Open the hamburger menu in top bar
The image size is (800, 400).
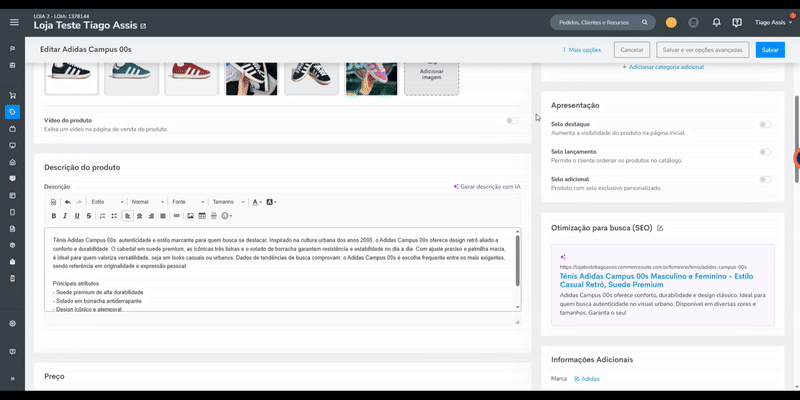[14, 22]
